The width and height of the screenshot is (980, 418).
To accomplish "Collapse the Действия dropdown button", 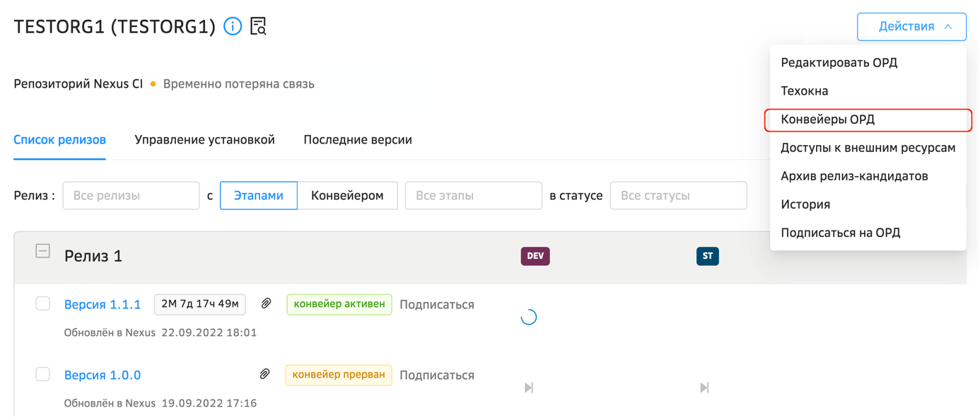I will click(911, 27).
